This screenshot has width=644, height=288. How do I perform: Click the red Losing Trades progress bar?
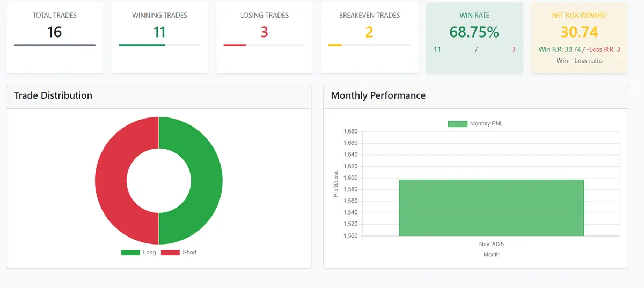pyautogui.click(x=235, y=45)
